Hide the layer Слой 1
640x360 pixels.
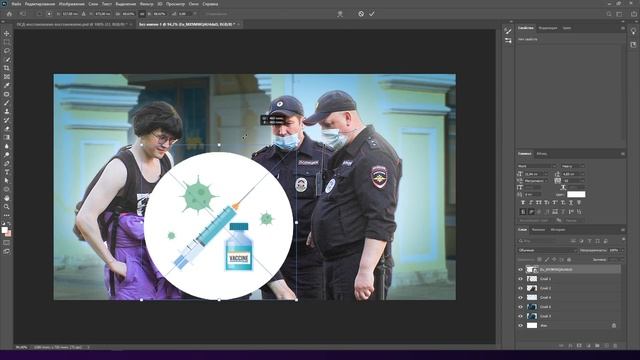pyautogui.click(x=520, y=279)
